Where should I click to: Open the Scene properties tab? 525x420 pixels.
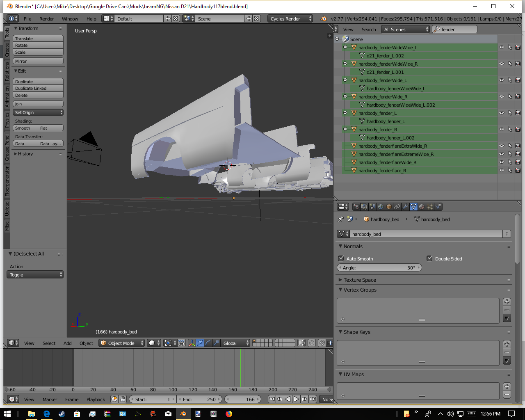pos(372,207)
